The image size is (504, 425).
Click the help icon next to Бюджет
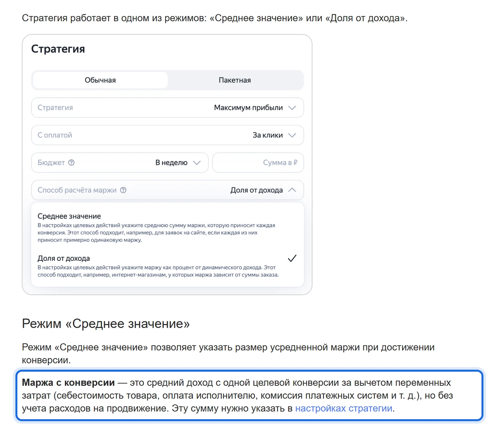pos(71,162)
